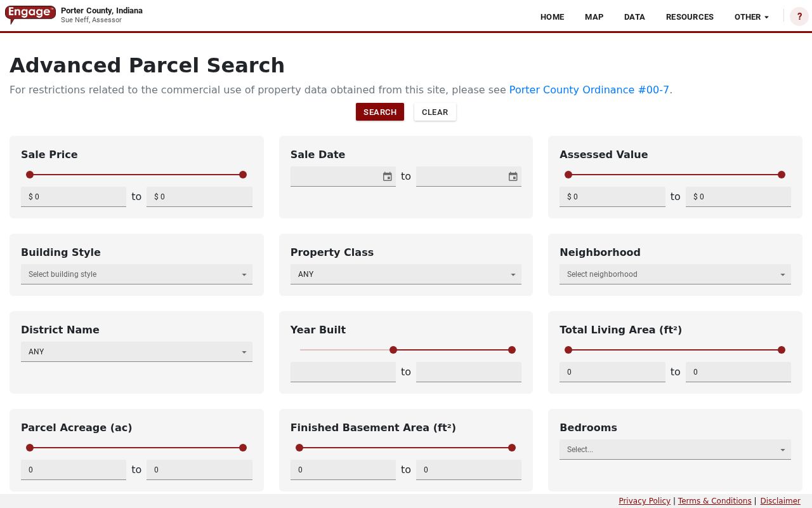812x508 pixels.
Task: Open the RESOURCES menu item
Action: click(690, 17)
